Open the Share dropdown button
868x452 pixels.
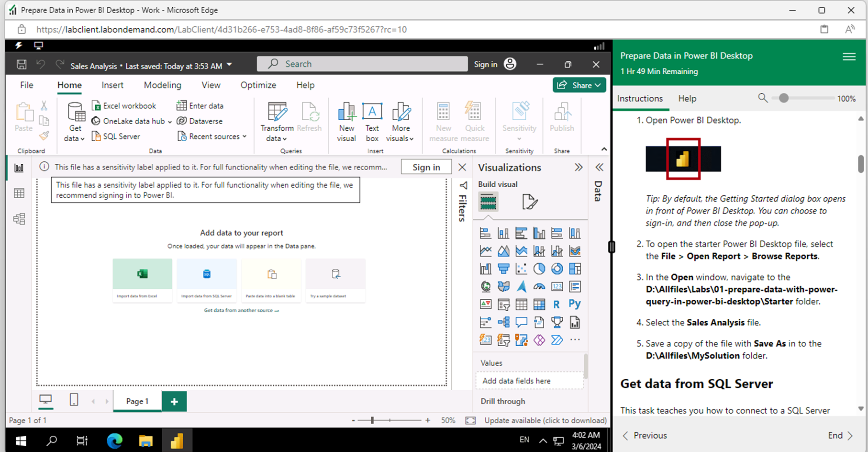(x=579, y=85)
